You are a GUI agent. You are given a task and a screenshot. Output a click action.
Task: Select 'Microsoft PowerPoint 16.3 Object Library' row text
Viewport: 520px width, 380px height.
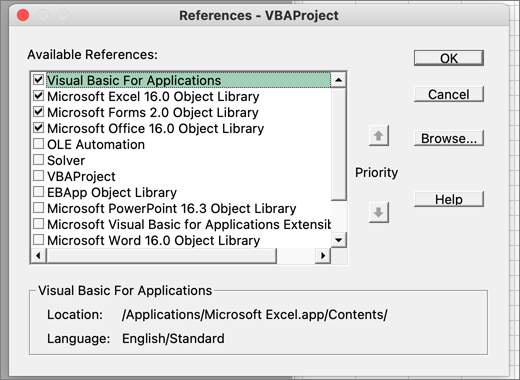coord(172,208)
